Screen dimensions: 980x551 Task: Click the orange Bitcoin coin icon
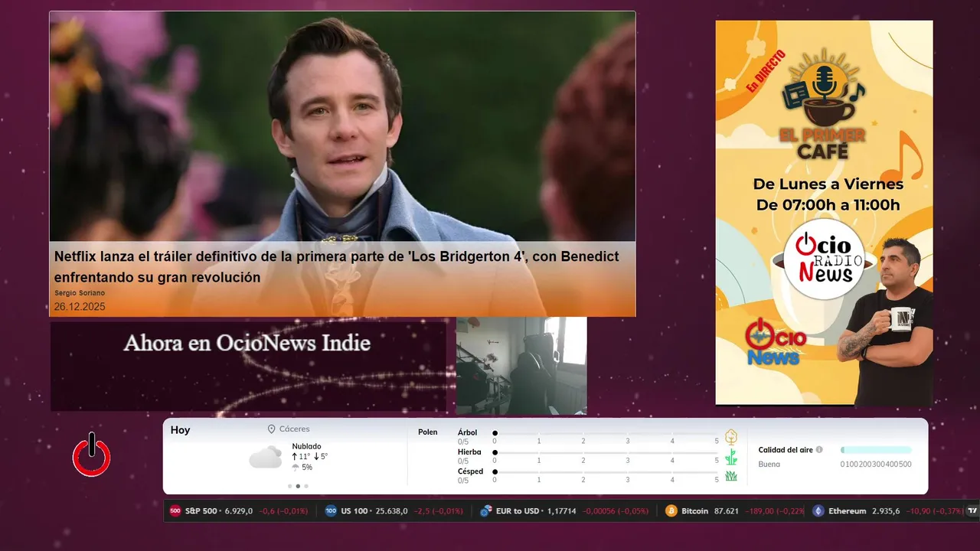pyautogui.click(x=671, y=510)
